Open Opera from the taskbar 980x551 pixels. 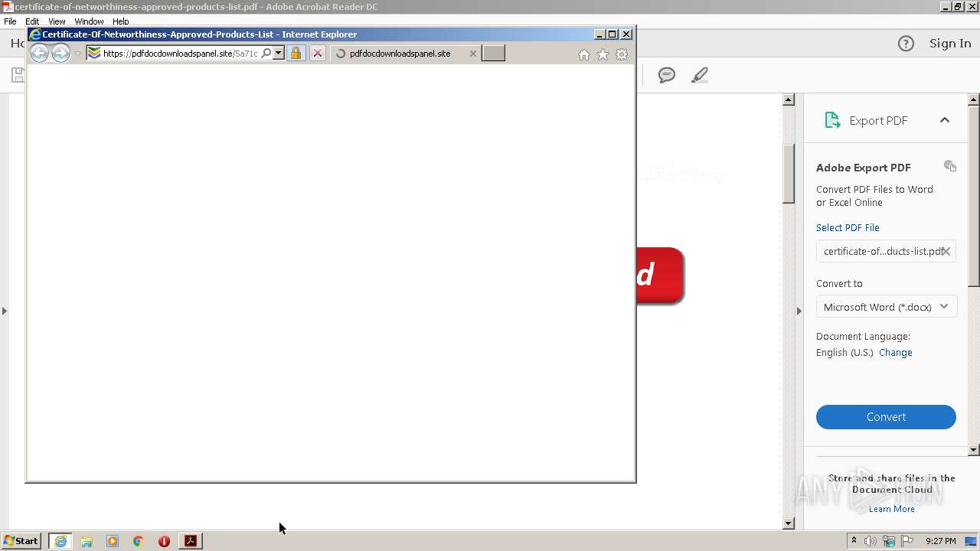(164, 541)
